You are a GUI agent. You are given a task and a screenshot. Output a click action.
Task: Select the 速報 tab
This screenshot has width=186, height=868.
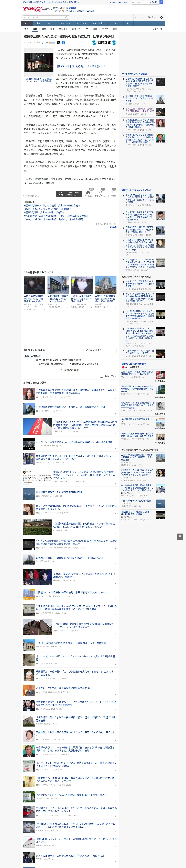pos(38,24)
